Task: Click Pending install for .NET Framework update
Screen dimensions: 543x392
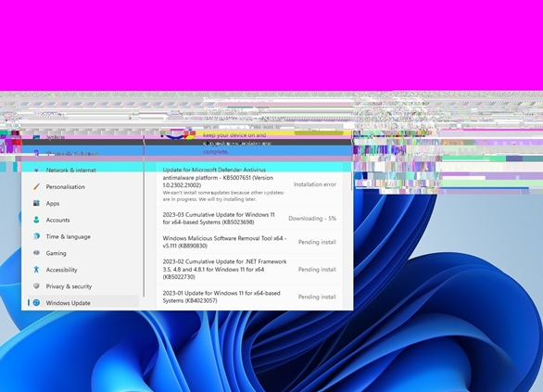Action: 317,270
